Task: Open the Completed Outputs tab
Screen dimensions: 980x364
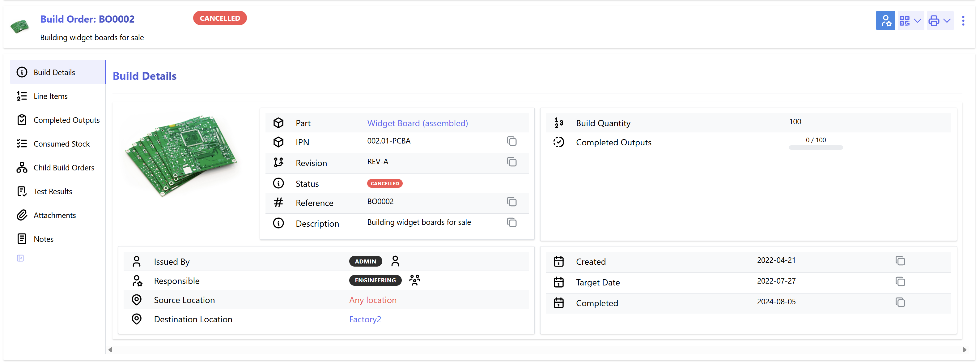Action: 66,120
